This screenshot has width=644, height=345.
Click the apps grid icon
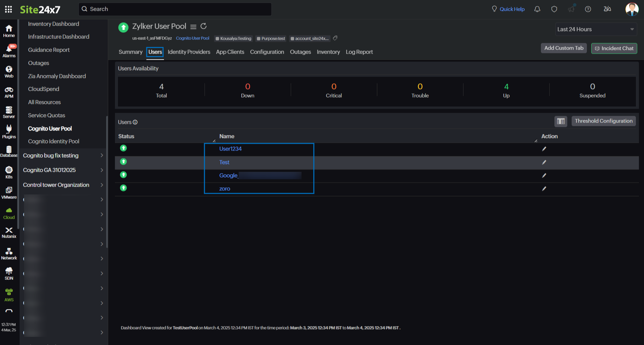(8, 9)
